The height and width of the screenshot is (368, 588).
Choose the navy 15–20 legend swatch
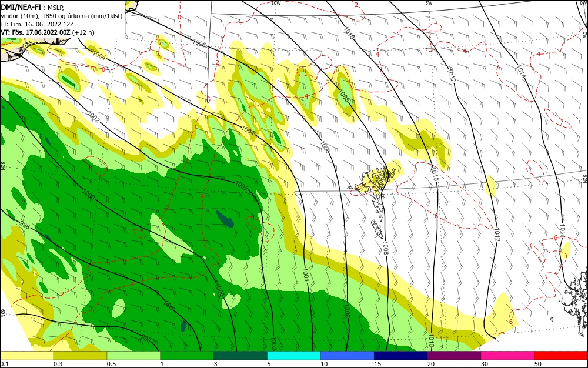coord(401,356)
